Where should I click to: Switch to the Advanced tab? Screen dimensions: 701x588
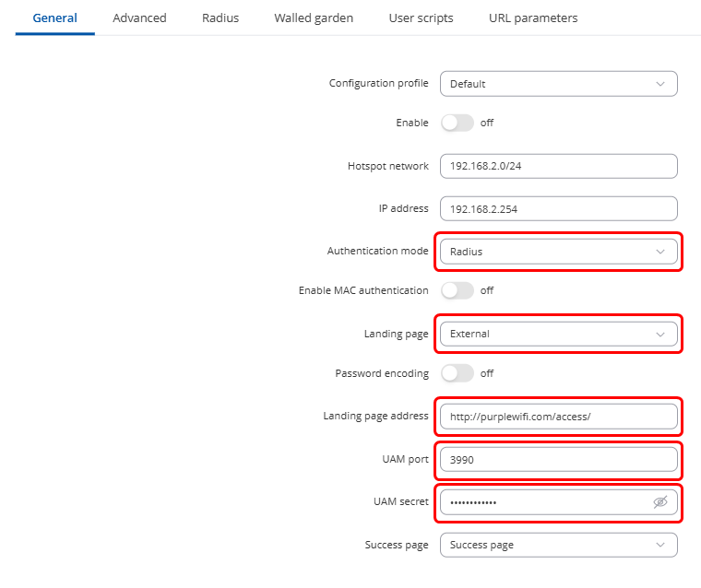coord(139,18)
